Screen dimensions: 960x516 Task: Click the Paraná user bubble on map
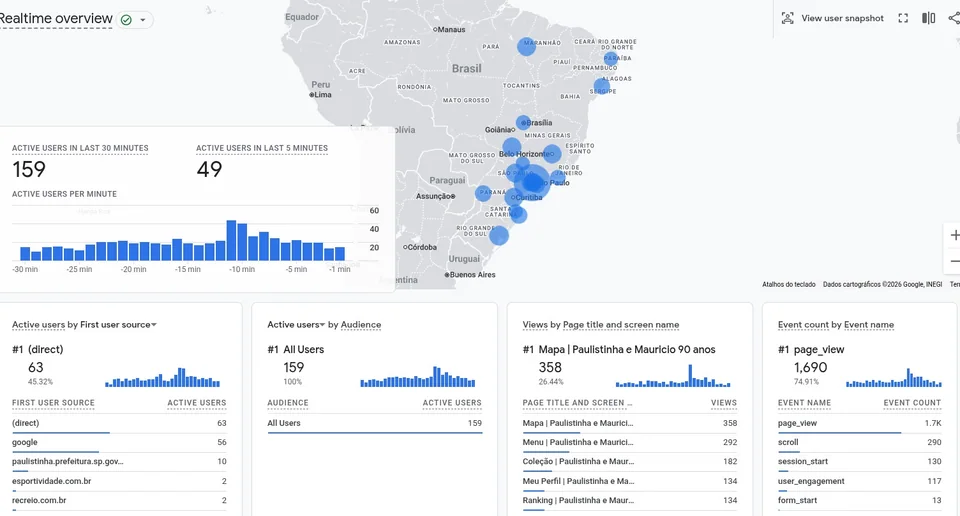[483, 193]
